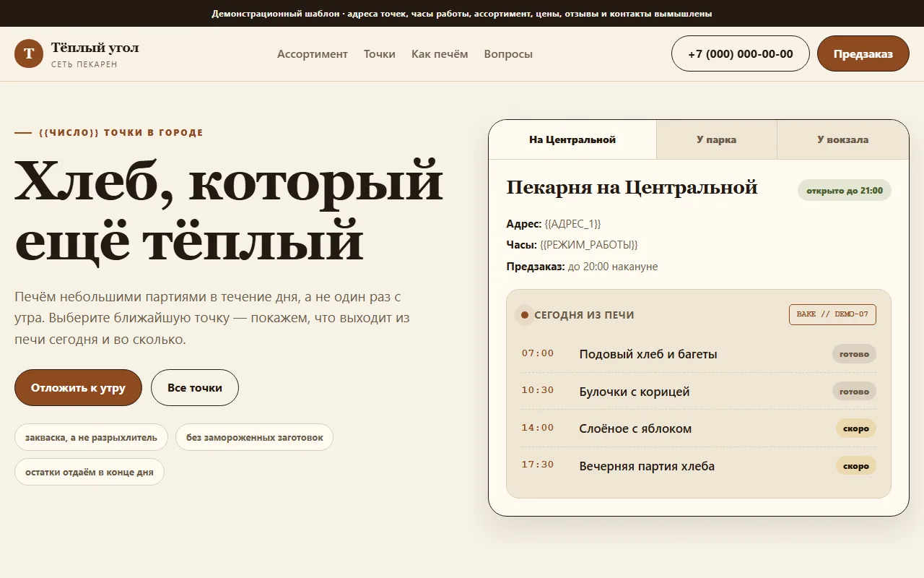The width and height of the screenshot is (924, 578).
Task: Click the 14:00 bake time
Action: (538, 428)
